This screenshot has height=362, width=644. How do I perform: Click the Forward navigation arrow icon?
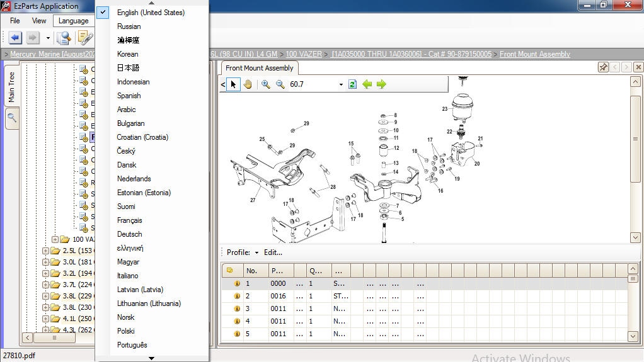point(32,38)
